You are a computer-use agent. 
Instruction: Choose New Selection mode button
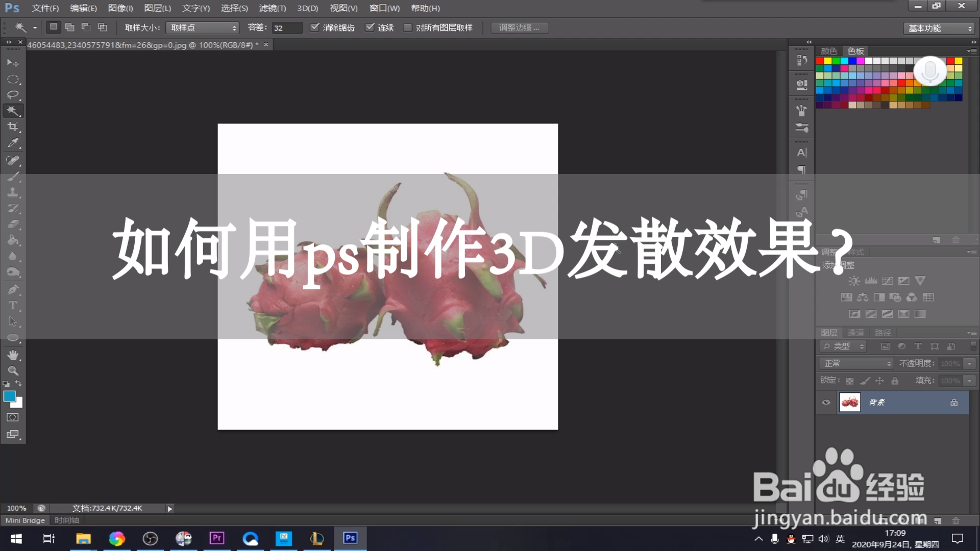[x=54, y=27]
